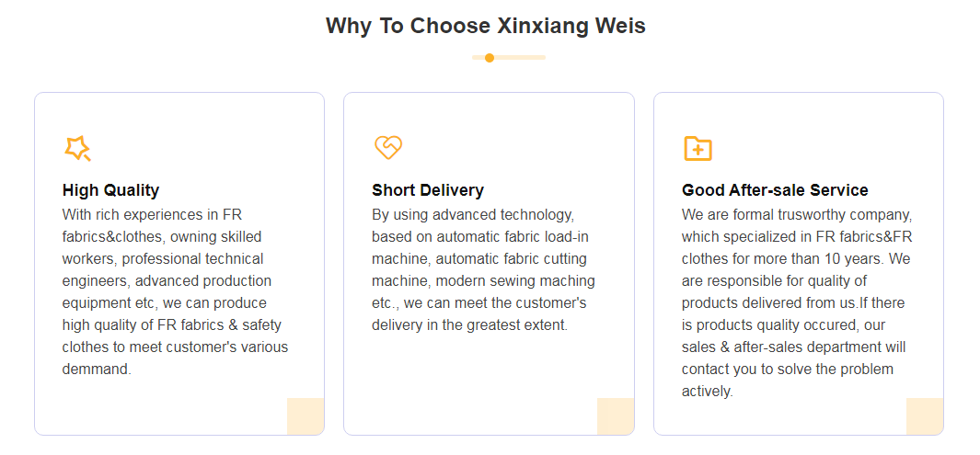980x455 pixels.
Task: Click the word 'demmand.' in first card
Action: [97, 370]
